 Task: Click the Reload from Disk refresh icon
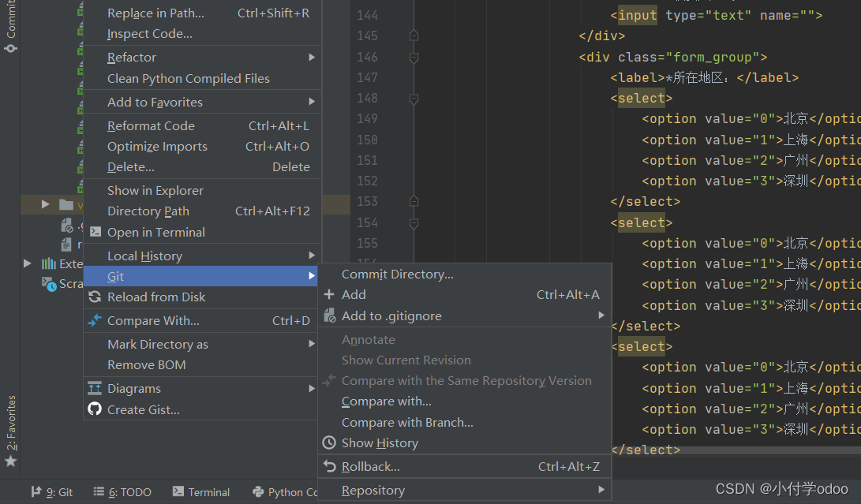click(x=95, y=297)
